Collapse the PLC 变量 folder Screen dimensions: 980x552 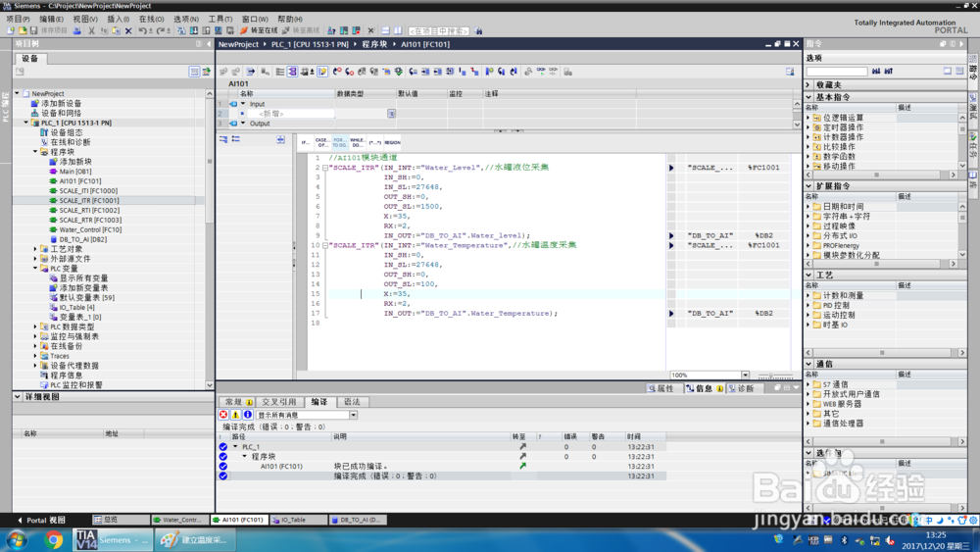pos(35,269)
